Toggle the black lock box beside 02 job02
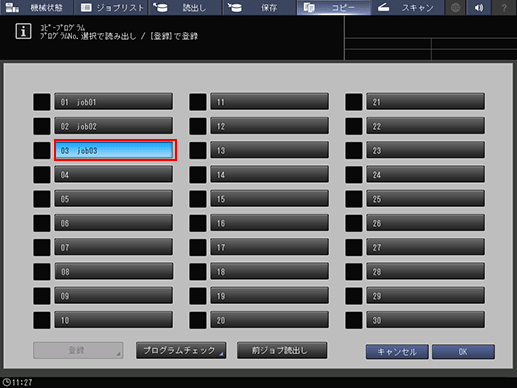This screenshot has height=388, width=517. pyautogui.click(x=42, y=126)
